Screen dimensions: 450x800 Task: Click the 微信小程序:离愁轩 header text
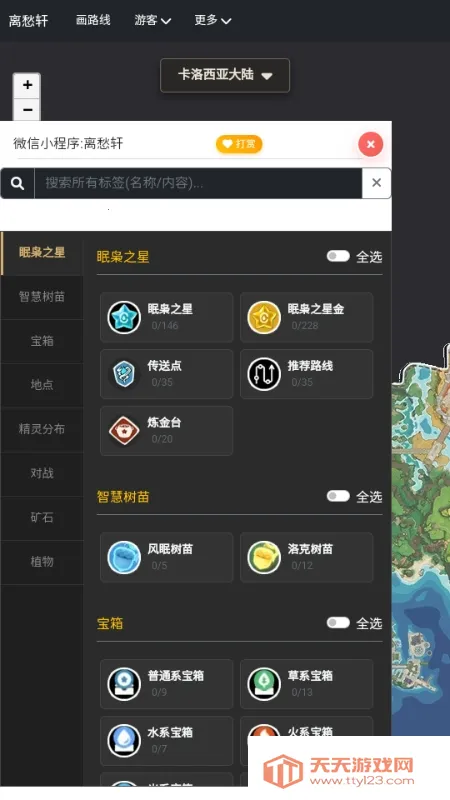point(68,143)
